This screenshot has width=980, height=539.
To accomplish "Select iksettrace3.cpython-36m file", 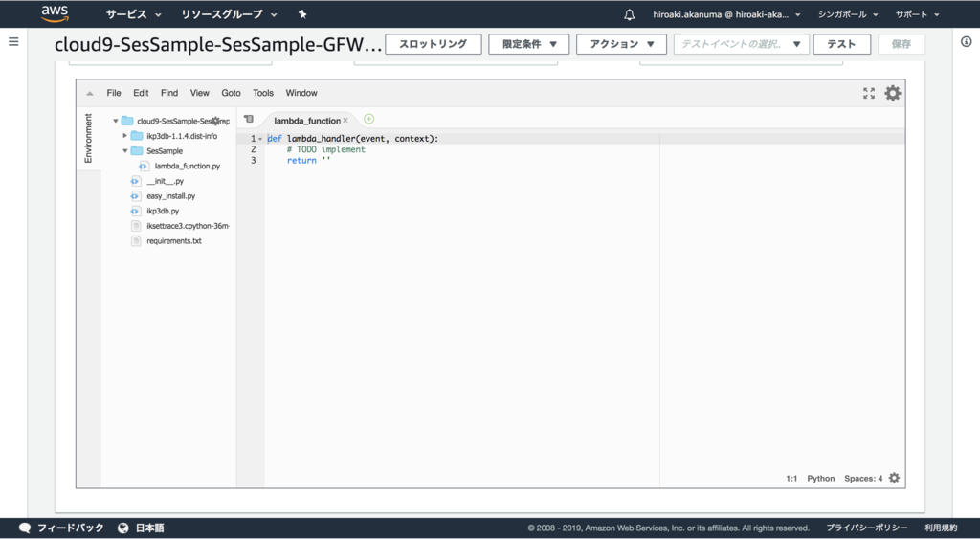I will (188, 226).
